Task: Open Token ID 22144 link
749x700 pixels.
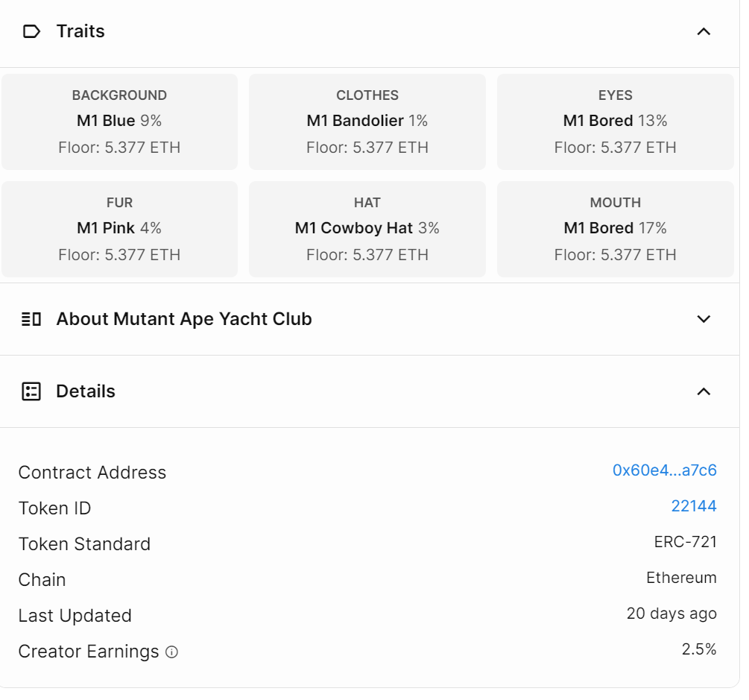Action: coord(694,506)
